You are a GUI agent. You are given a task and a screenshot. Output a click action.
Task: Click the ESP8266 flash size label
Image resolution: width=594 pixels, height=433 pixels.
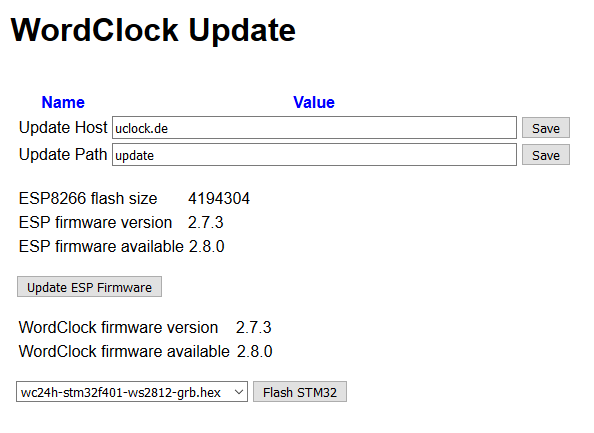(x=88, y=199)
